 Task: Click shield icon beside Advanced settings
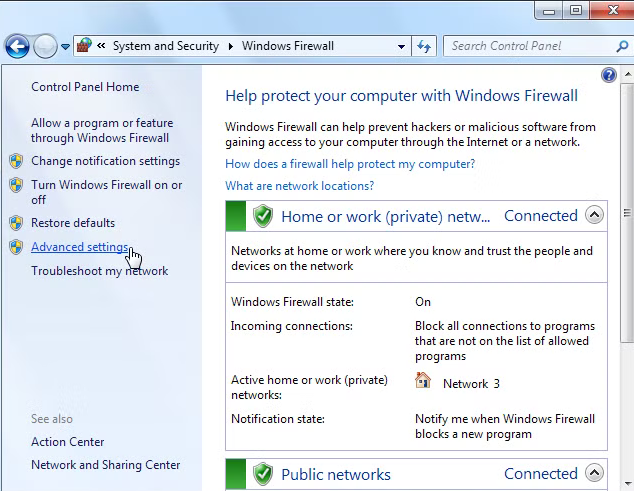point(16,247)
